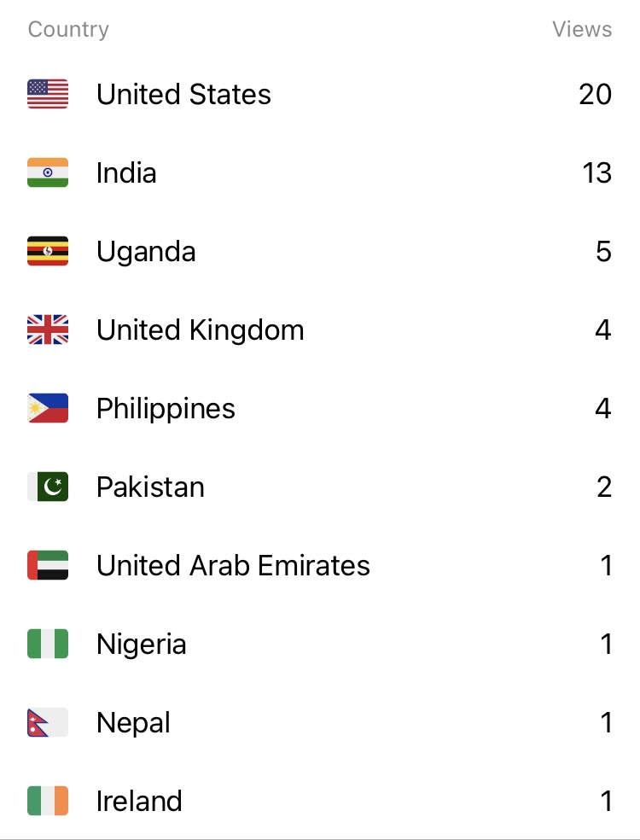Click Uganda's view count of 5

click(603, 251)
